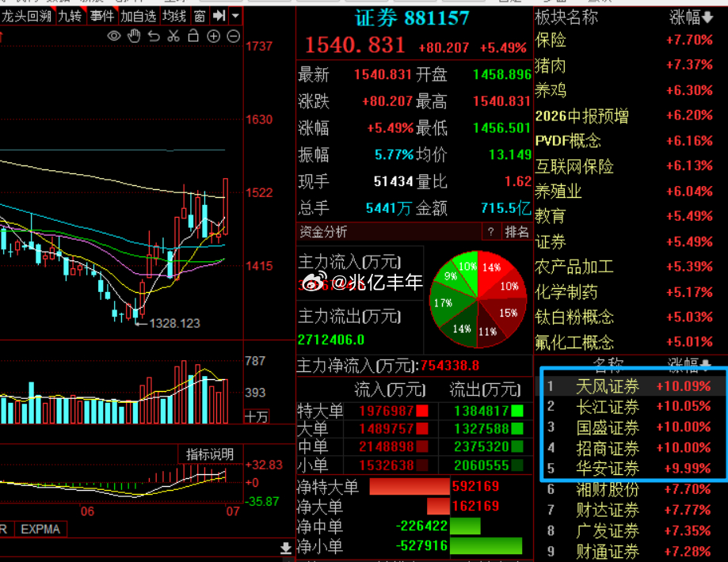Open the 排名 ranking button

click(516, 232)
